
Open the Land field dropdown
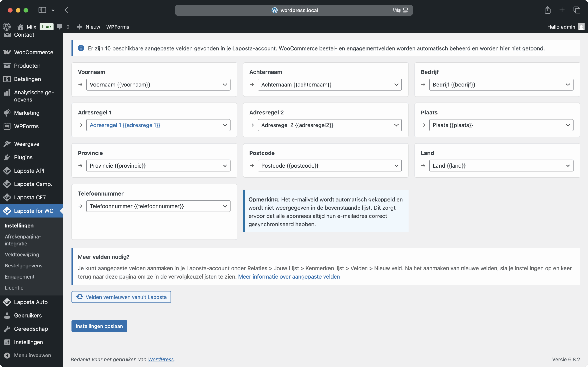click(501, 165)
